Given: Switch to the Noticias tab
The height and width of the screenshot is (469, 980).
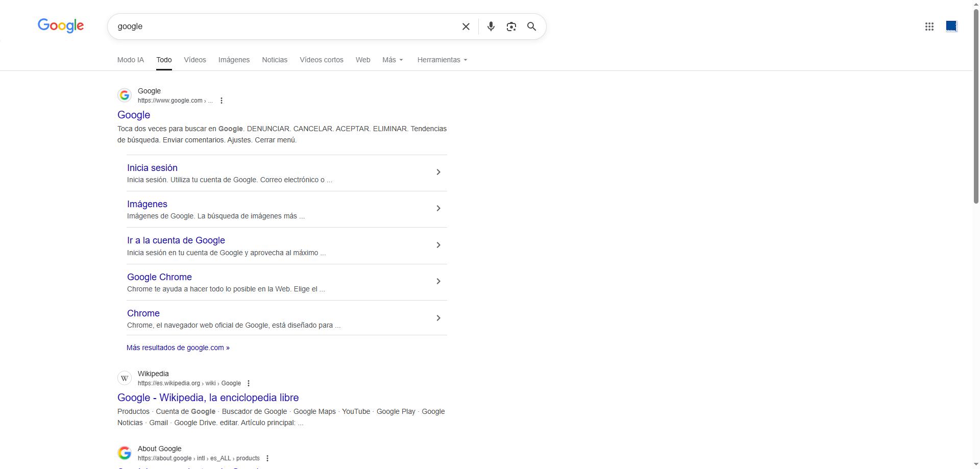Looking at the screenshot, I should pos(275,60).
